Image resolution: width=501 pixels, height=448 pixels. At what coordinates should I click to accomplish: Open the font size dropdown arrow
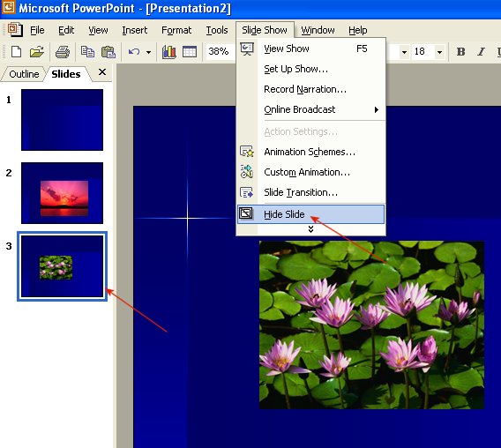click(439, 52)
